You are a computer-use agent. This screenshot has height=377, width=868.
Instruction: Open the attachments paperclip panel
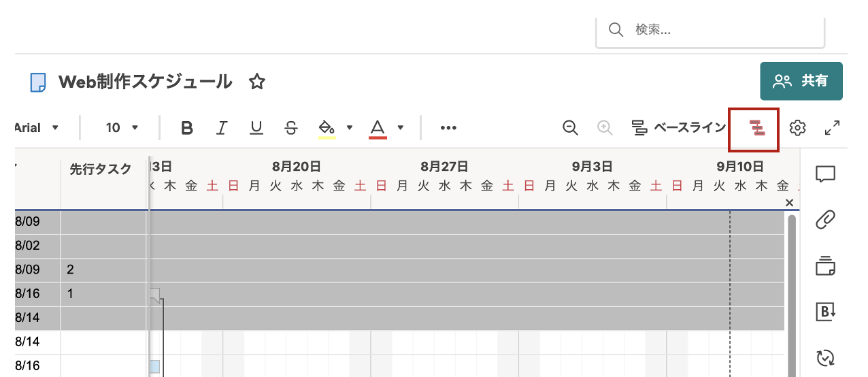tap(825, 220)
